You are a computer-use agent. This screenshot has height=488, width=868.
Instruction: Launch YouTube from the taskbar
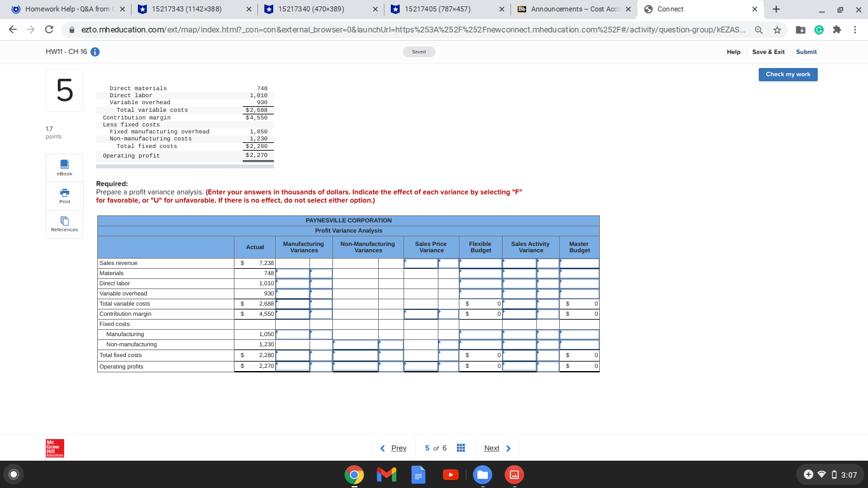450,474
